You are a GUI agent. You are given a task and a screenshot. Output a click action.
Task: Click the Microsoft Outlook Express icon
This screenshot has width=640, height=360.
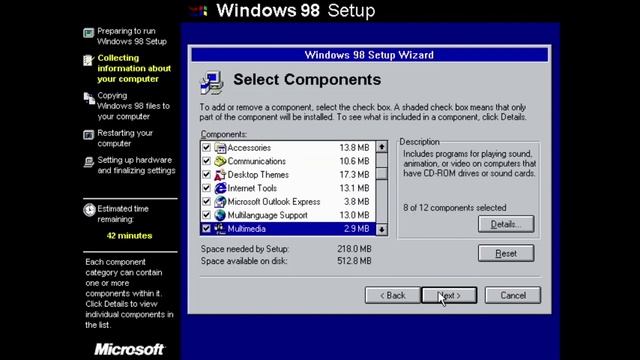click(220, 202)
